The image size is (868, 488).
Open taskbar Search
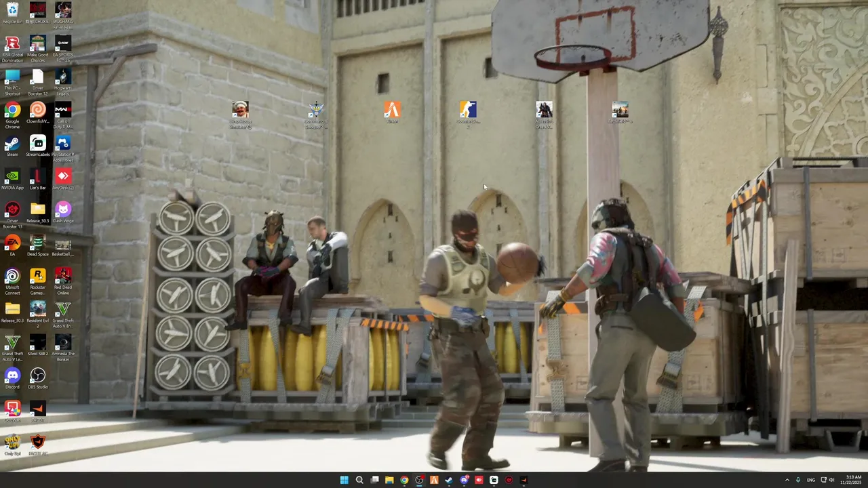click(359, 480)
